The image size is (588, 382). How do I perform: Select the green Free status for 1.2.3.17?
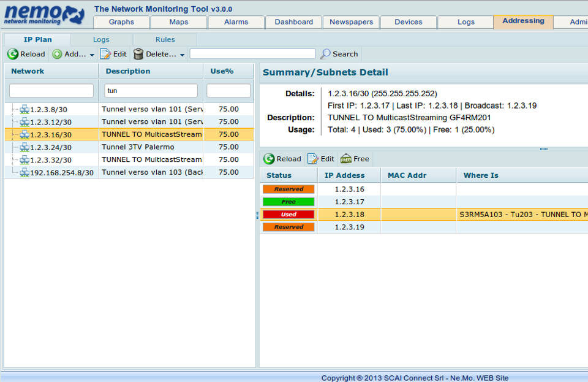tap(288, 202)
